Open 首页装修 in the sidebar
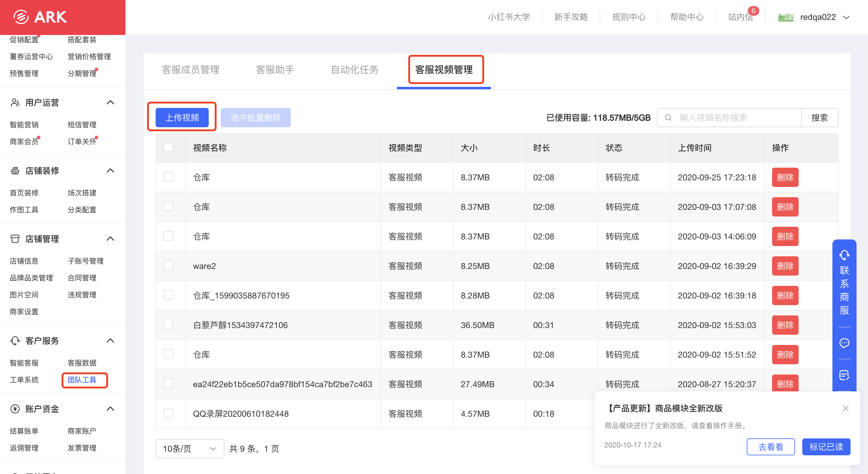The height and width of the screenshot is (474, 868). (x=24, y=193)
